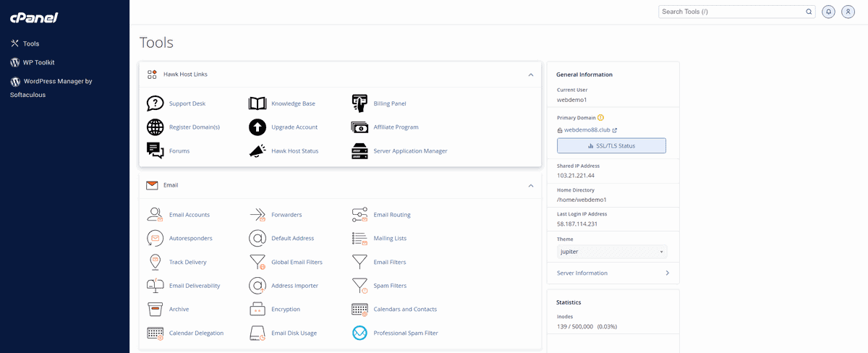Click the Affiliate Program money icon
This screenshot has width=868, height=353.
(x=360, y=127)
